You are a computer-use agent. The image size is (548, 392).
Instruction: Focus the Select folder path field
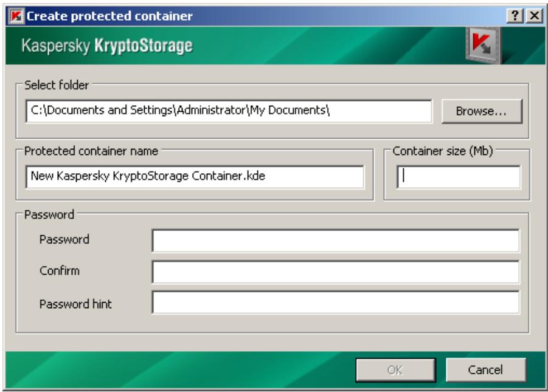[x=229, y=111]
